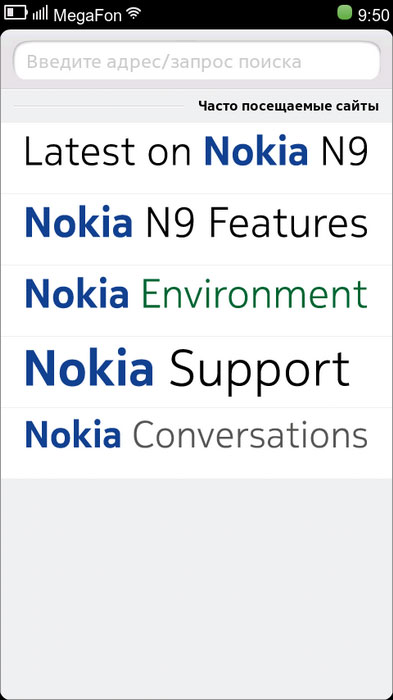
Task: Tap the empty gray area below site list
Action: coord(196,585)
